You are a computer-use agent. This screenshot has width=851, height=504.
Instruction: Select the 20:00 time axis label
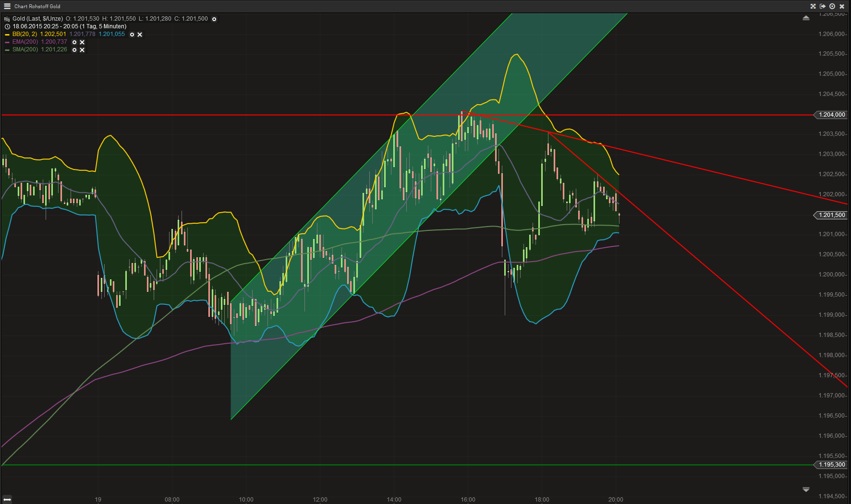616,499
